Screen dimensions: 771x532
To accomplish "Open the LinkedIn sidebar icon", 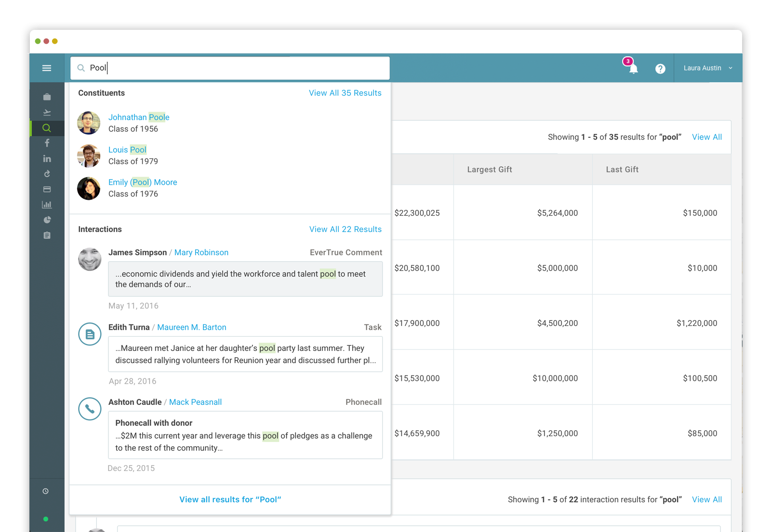I will [x=47, y=158].
